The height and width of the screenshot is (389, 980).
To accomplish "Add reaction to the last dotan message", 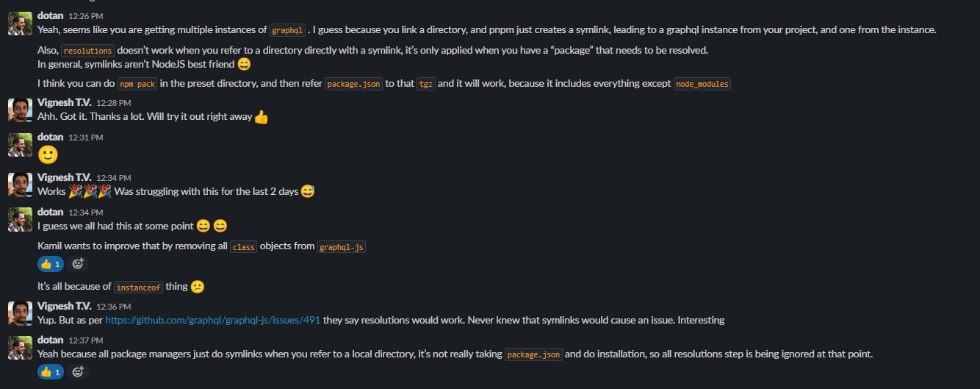I will click(x=78, y=372).
